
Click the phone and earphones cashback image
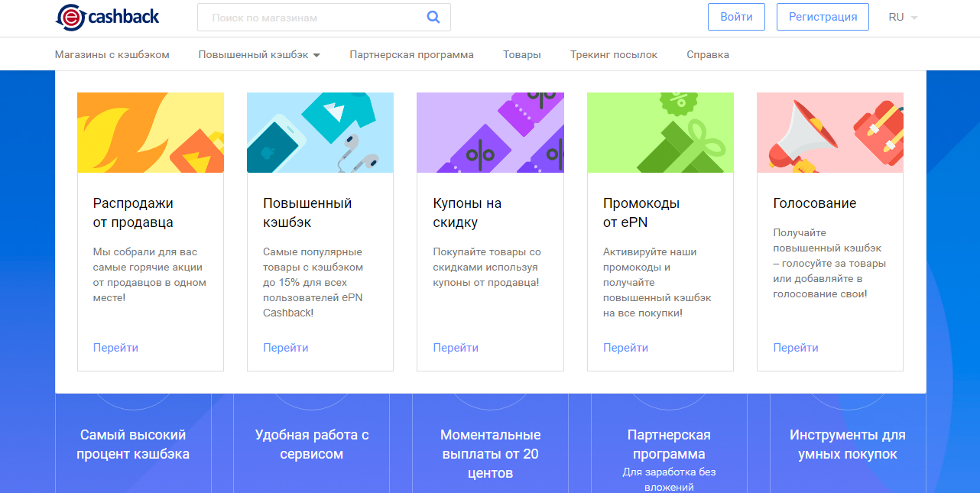pyautogui.click(x=320, y=133)
